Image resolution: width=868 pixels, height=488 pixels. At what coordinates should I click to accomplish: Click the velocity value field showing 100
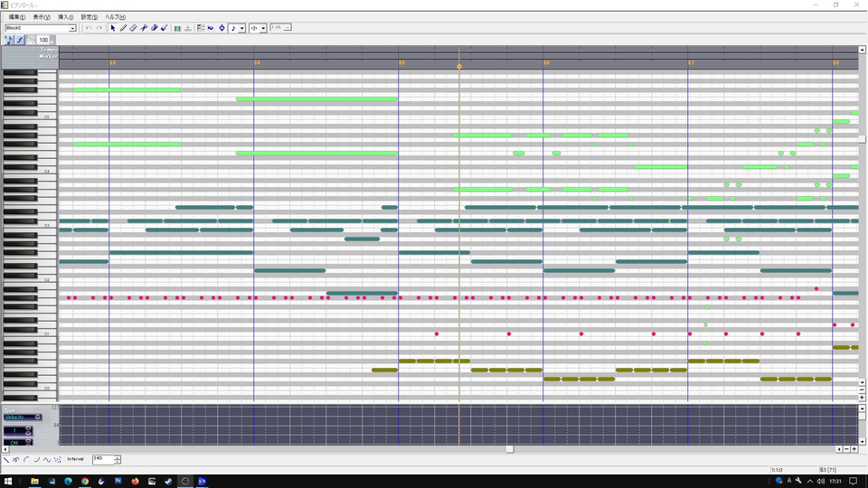pyautogui.click(x=43, y=40)
